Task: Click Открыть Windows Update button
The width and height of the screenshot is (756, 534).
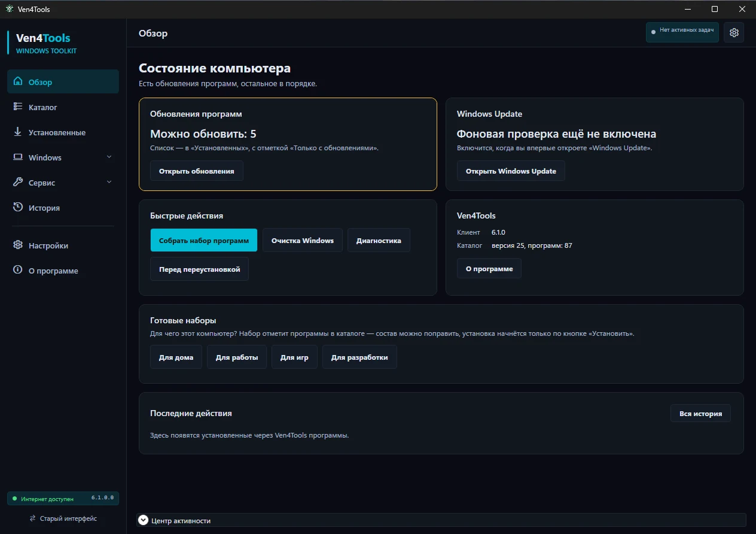Action: pyautogui.click(x=511, y=171)
